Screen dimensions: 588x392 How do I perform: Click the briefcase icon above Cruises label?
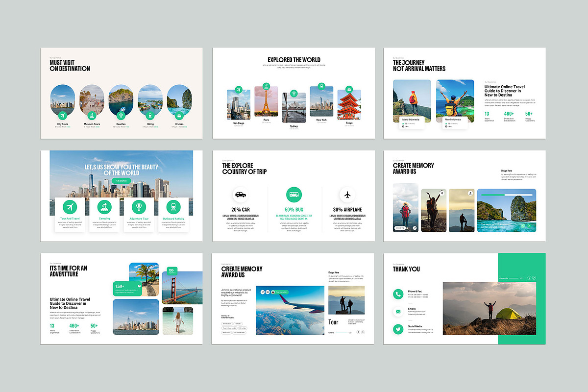click(179, 116)
